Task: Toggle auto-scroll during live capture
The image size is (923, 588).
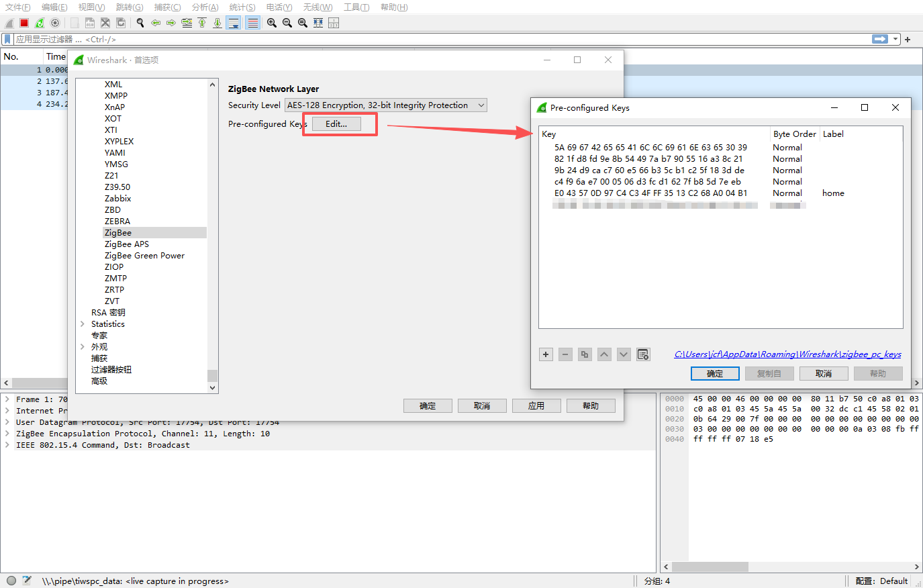Action: tap(234, 23)
